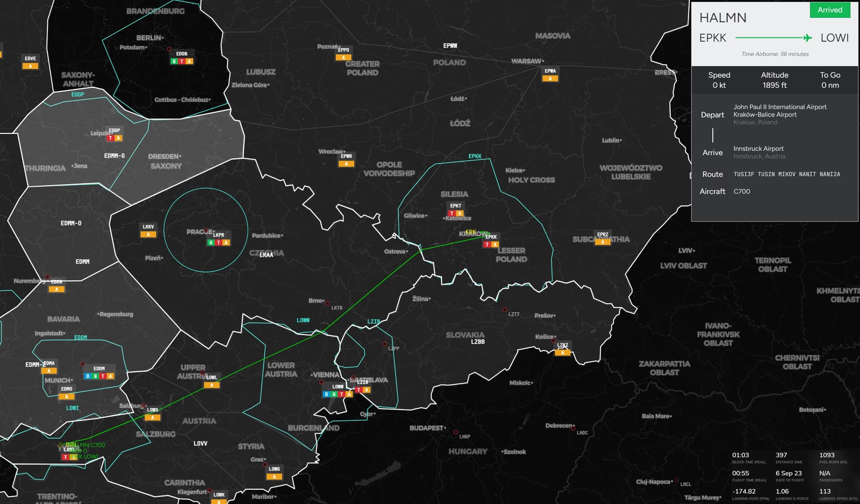The width and height of the screenshot is (860, 504).
Task: Click the LKPR tower (T) badge
Action: click(x=219, y=243)
